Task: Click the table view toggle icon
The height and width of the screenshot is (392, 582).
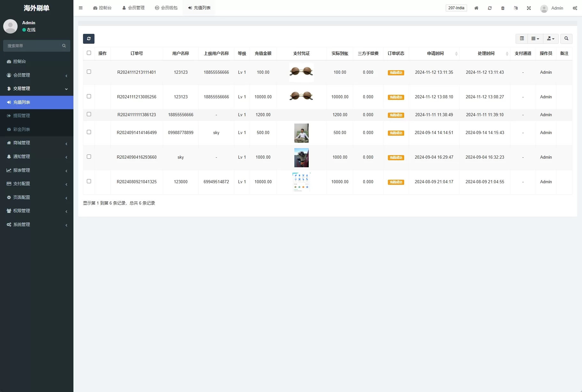Action: (522, 39)
